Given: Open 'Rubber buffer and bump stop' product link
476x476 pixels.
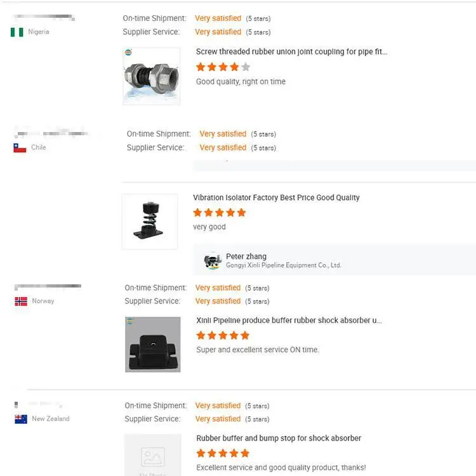Looking at the screenshot, I should (279, 439).
